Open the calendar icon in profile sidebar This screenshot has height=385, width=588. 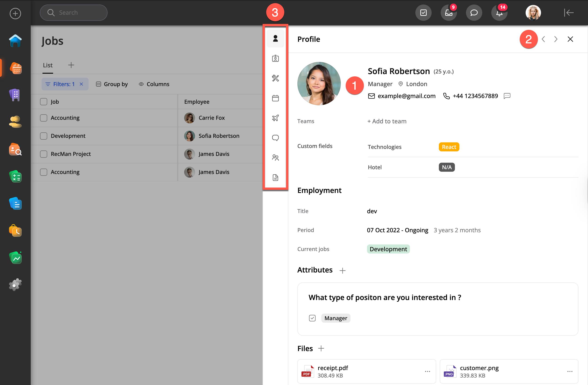(x=275, y=98)
